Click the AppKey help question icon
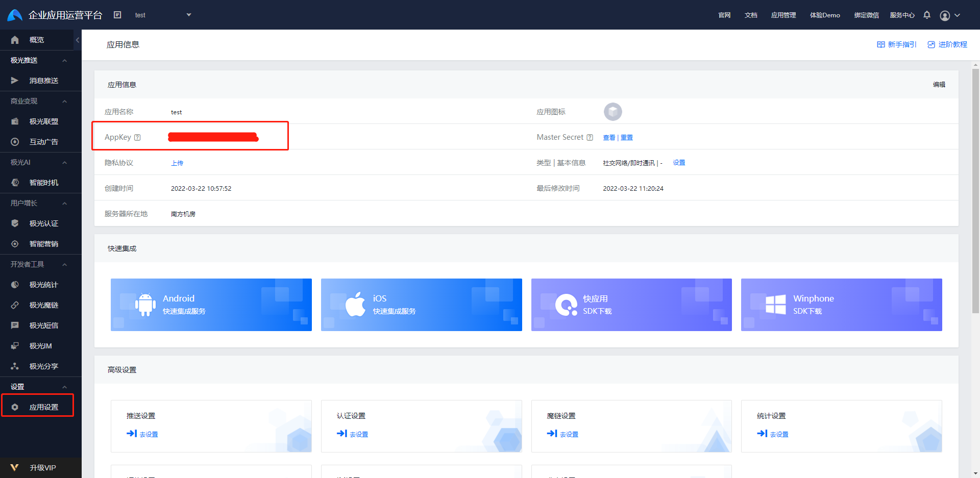The image size is (980, 478). pyautogui.click(x=137, y=137)
